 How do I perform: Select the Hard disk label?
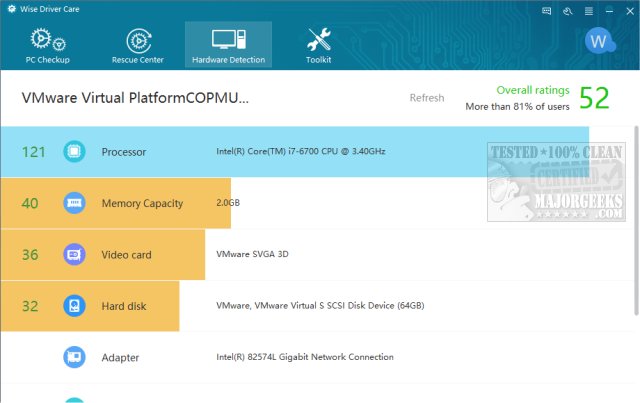coord(124,306)
